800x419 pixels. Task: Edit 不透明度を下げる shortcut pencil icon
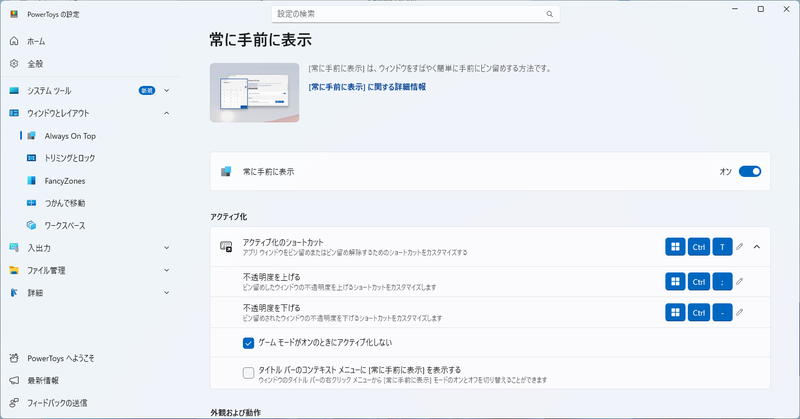pyautogui.click(x=740, y=312)
